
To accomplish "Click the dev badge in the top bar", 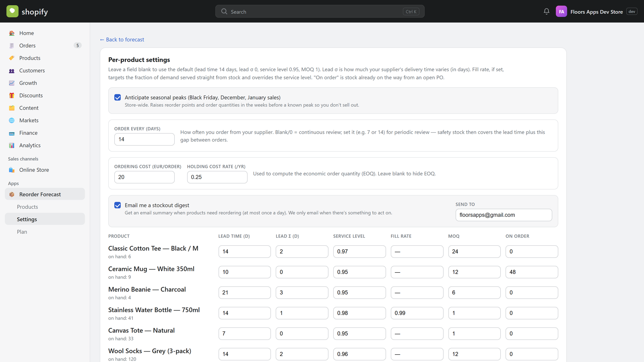I will click(632, 12).
